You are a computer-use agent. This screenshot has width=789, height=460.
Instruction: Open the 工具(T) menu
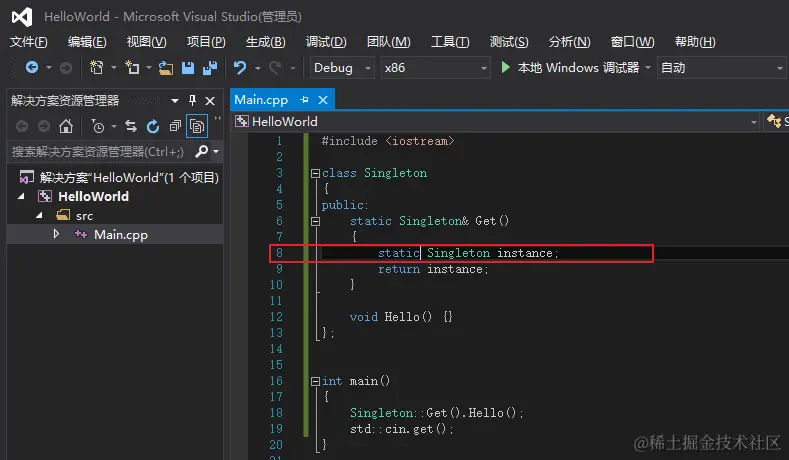[450, 42]
